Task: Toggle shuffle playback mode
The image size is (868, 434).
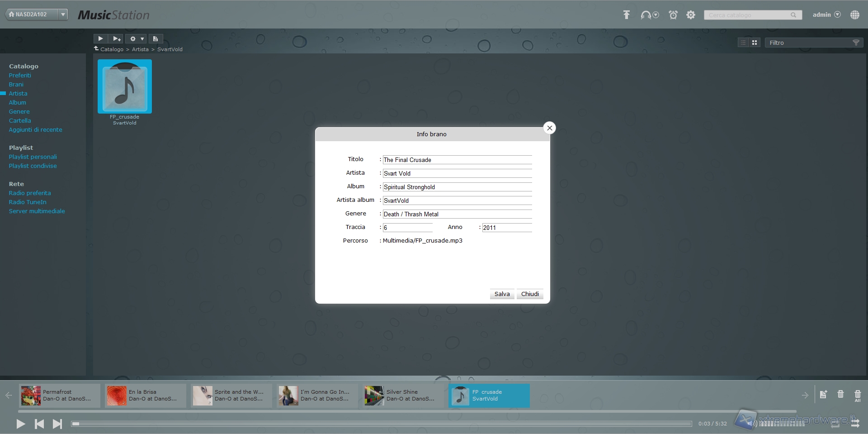Action: (855, 423)
